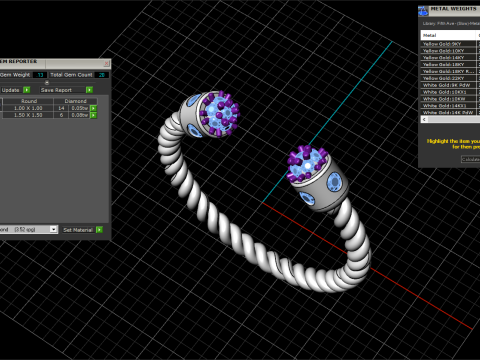This screenshot has width=480, height=360.
Task: Click the Round column header
Action: pos(28,101)
